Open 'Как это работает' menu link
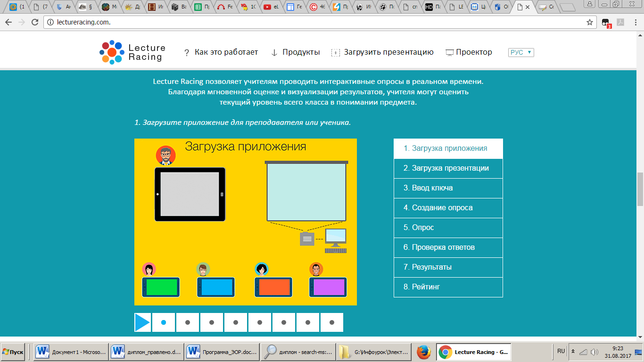 point(226,52)
